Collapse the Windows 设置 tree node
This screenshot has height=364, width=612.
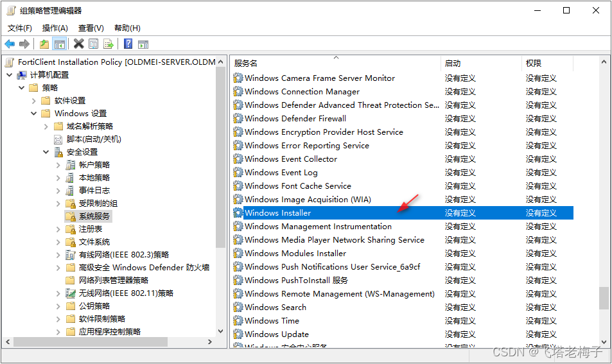click(34, 114)
